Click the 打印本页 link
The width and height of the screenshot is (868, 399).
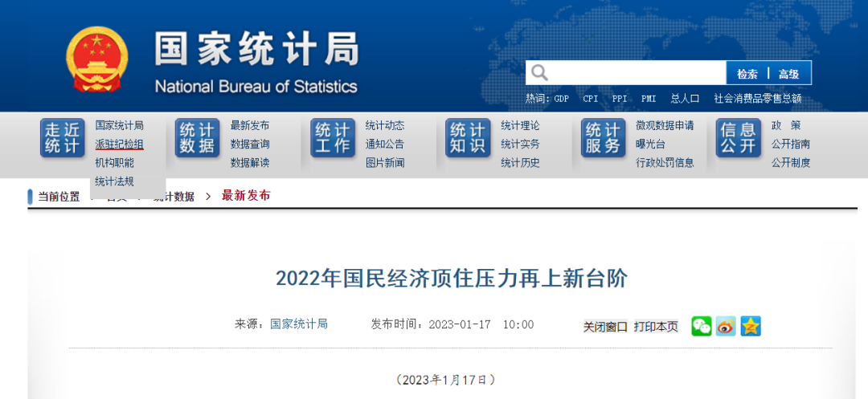656,327
